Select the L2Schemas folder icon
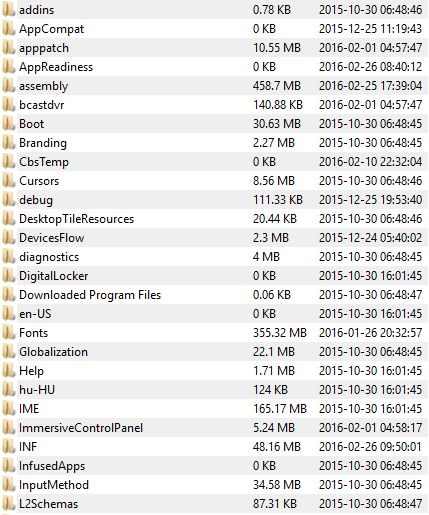Image resolution: width=429 pixels, height=515 pixels. click(x=8, y=504)
